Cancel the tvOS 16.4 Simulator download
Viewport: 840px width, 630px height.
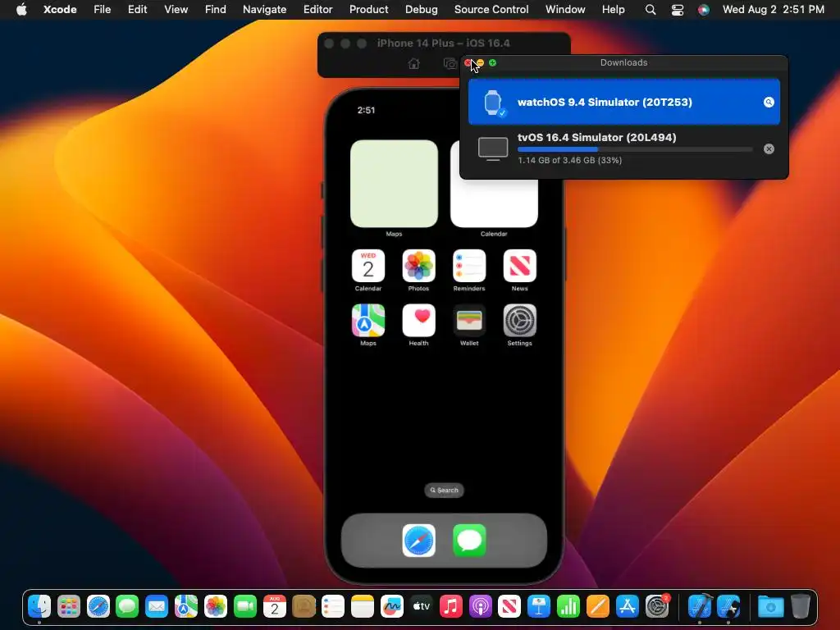[769, 149]
